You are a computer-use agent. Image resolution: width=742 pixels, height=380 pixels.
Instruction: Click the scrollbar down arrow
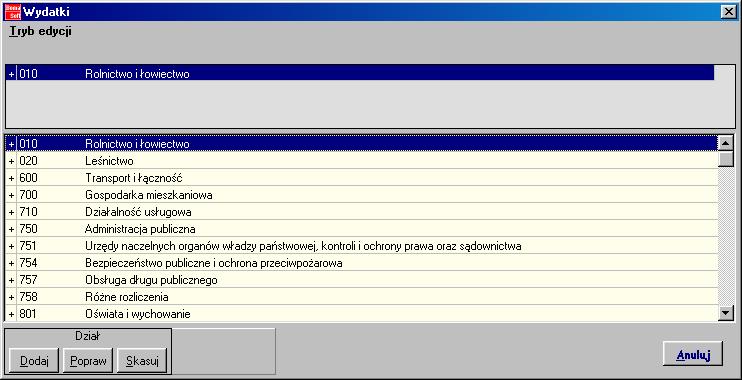pos(726,312)
